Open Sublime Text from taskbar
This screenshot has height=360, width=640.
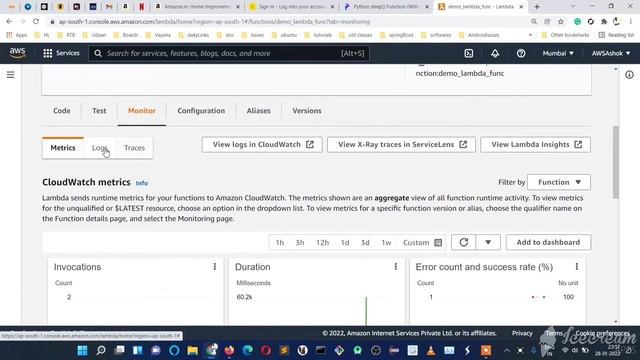[x=284, y=350]
